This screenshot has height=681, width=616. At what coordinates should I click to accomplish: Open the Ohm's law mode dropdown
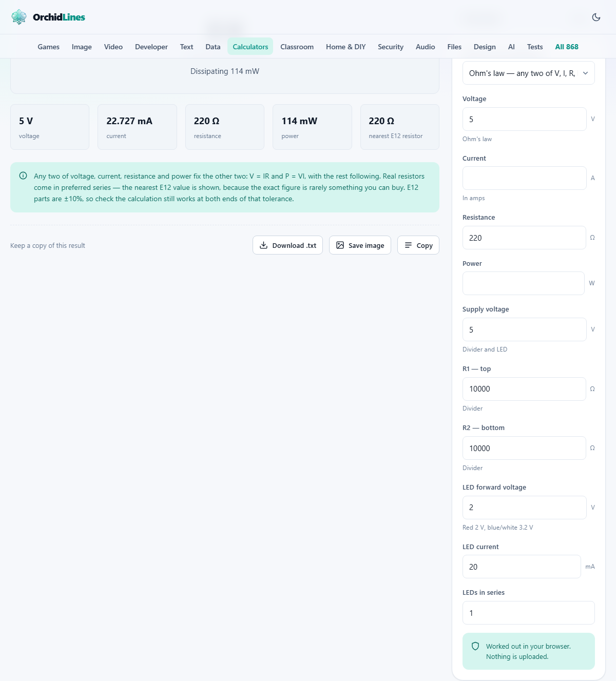[528, 73]
